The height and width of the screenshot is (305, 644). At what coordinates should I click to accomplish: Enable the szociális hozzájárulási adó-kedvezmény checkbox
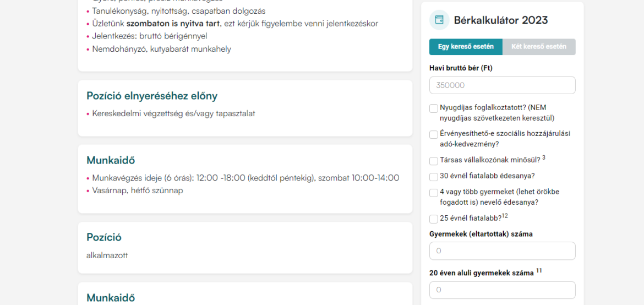click(434, 134)
